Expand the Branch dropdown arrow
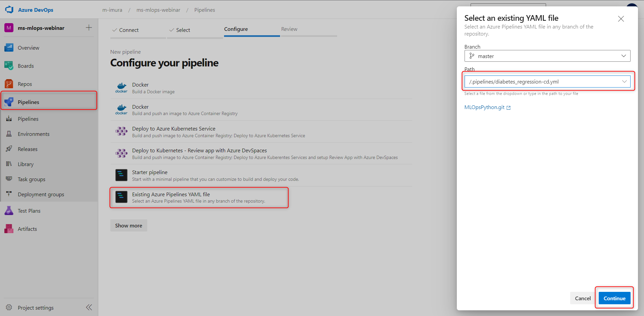Viewport: 644px width, 316px height. pyautogui.click(x=624, y=56)
